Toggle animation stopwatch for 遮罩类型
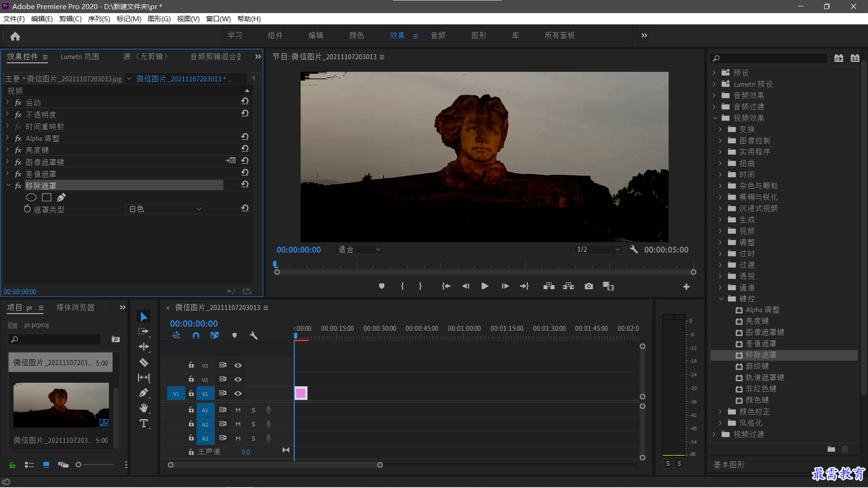 tap(27, 209)
